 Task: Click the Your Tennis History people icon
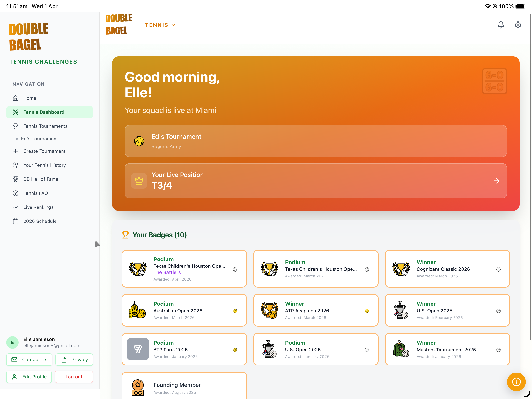(16, 165)
